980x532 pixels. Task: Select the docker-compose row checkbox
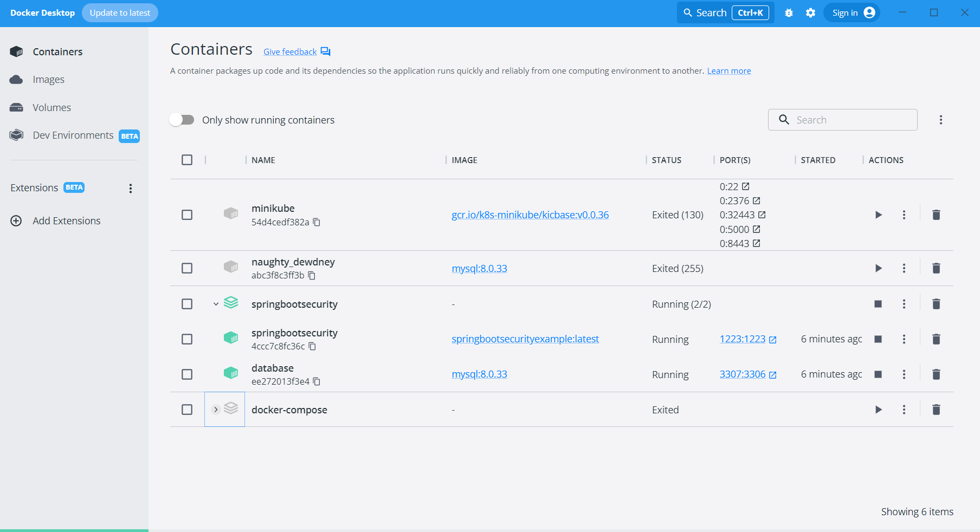pos(187,410)
